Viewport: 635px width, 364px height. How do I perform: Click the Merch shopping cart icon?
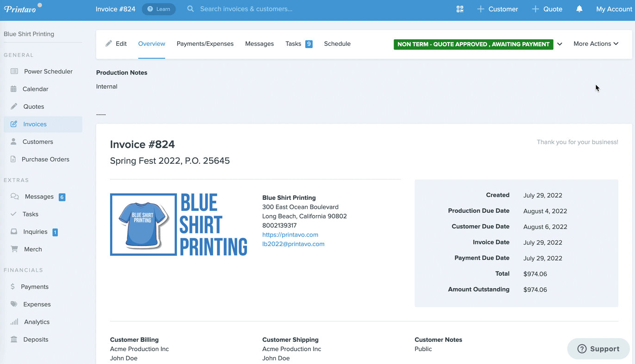[14, 249]
